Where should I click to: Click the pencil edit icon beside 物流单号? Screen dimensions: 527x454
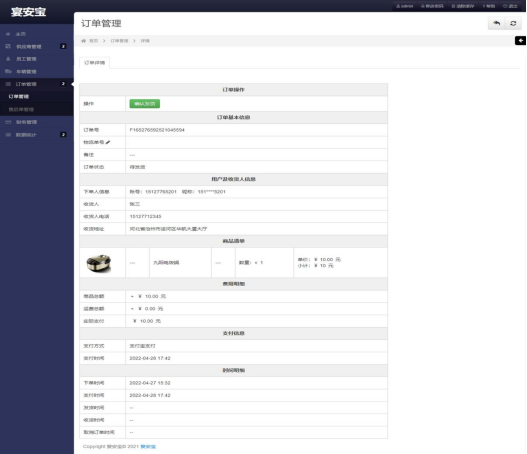point(108,142)
